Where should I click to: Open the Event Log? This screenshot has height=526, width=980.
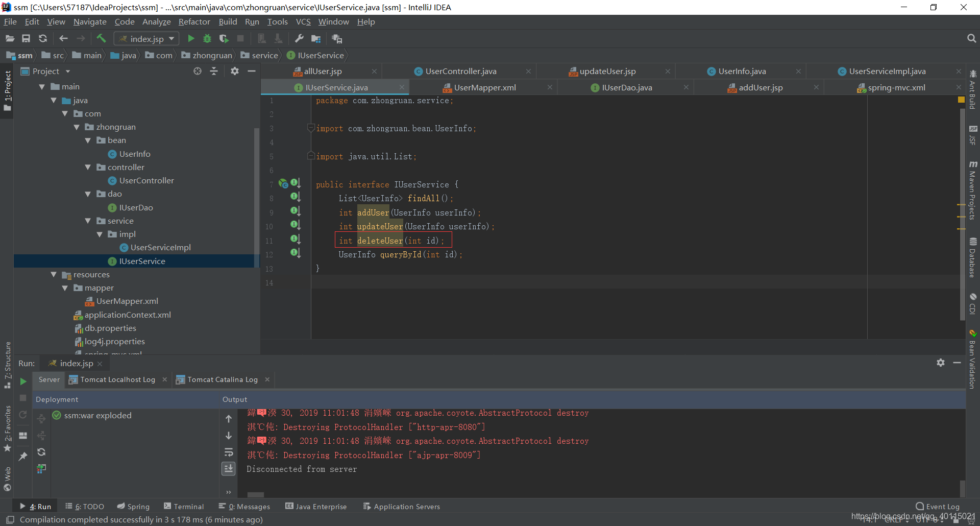point(938,507)
